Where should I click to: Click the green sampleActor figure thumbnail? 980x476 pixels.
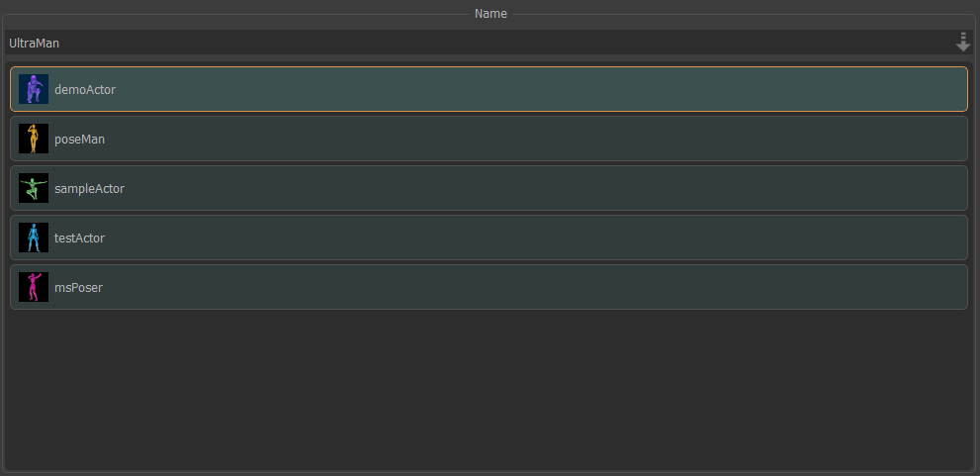[34, 188]
